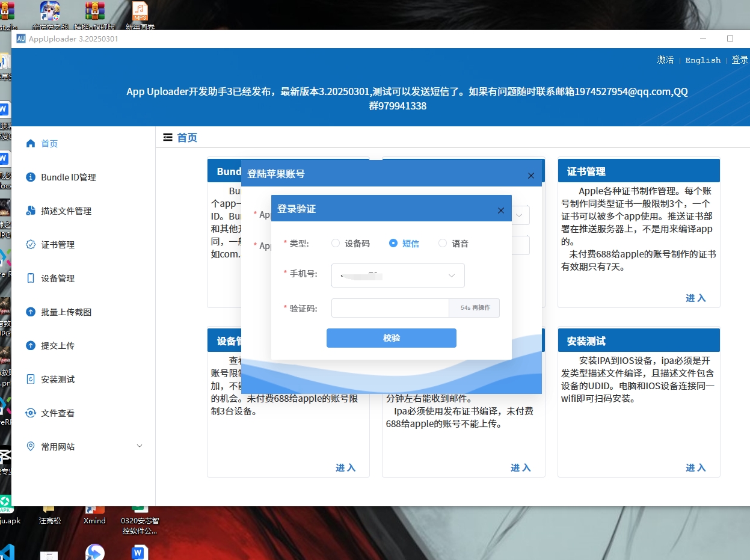Click the 首页 breadcrumb title
The height and width of the screenshot is (560, 750).
[187, 138]
